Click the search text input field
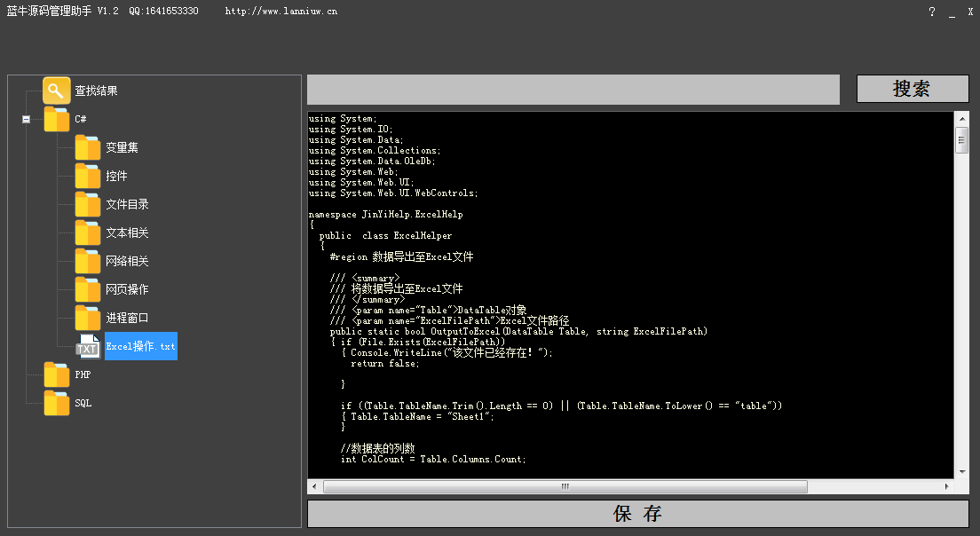 coord(573,90)
